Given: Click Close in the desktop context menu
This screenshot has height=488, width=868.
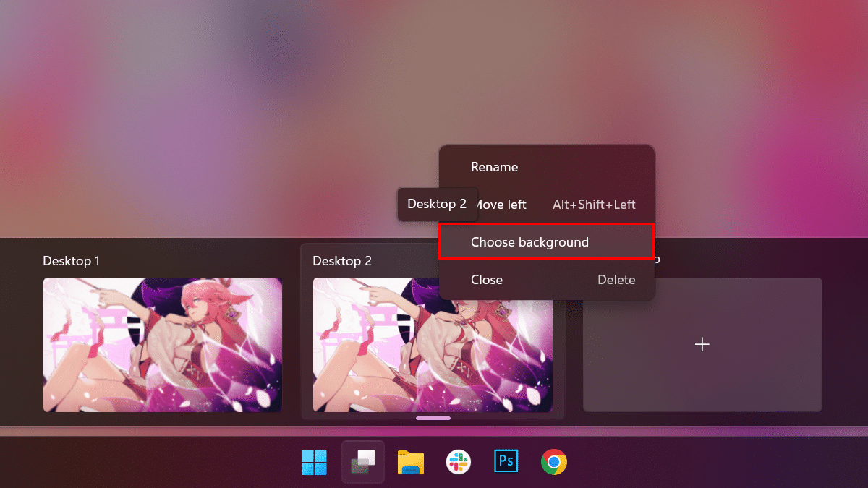Looking at the screenshot, I should pyautogui.click(x=487, y=280).
